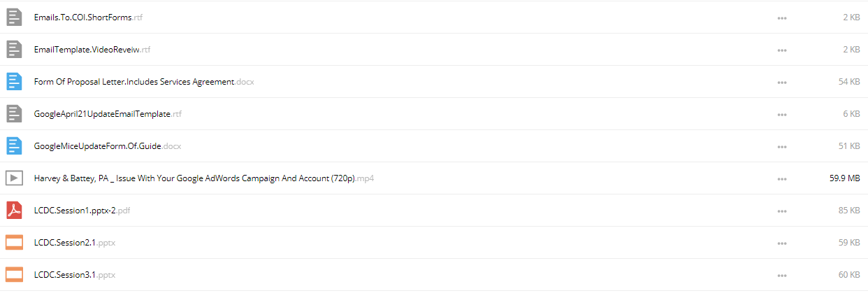The image size is (868, 298).
Task: Click the GoogleApril21UpdateEmailTemplate rtf file icon
Action: point(14,114)
